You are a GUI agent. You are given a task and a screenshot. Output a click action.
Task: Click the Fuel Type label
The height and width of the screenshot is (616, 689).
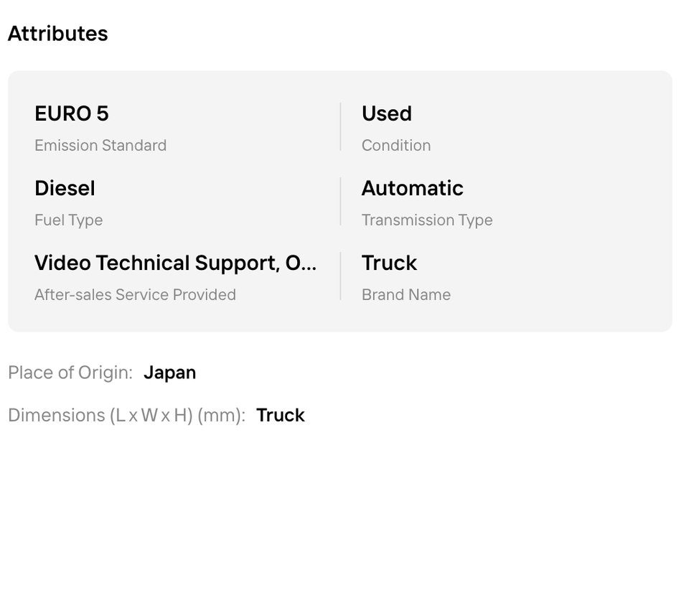(69, 220)
